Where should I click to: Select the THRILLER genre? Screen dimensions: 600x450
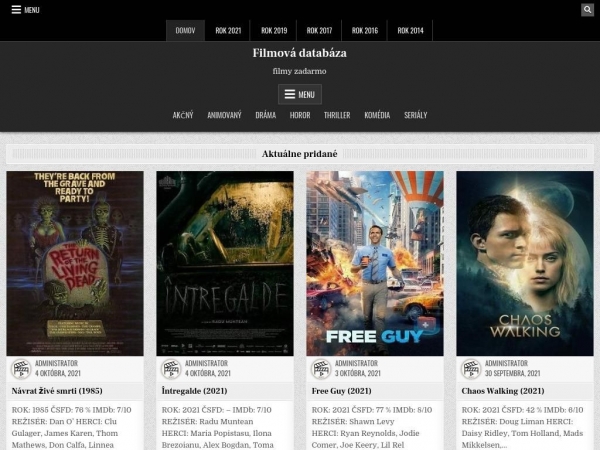[x=337, y=115]
